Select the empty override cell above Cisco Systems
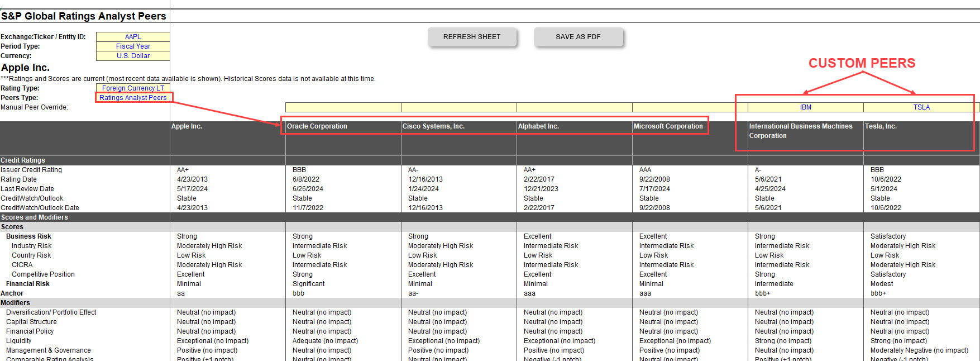 (459, 107)
